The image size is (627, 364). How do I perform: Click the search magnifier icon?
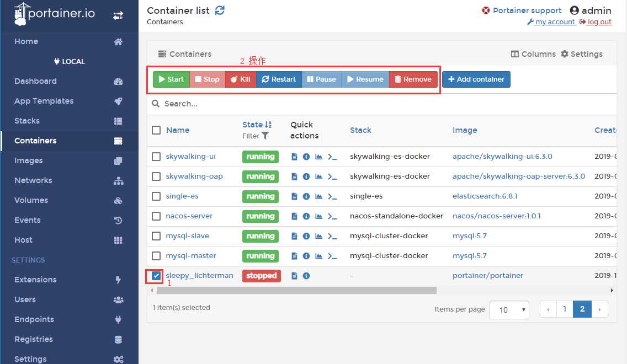point(156,104)
